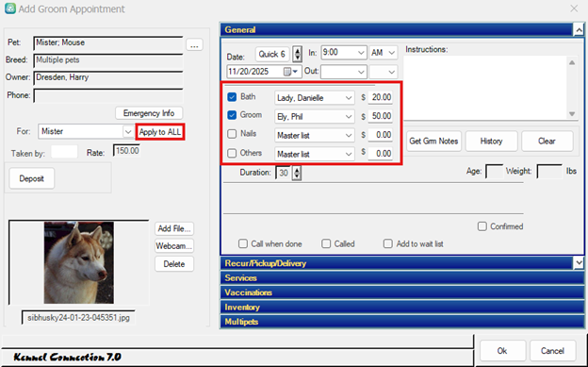Click the Deposit button
The image size is (588, 367).
click(31, 178)
